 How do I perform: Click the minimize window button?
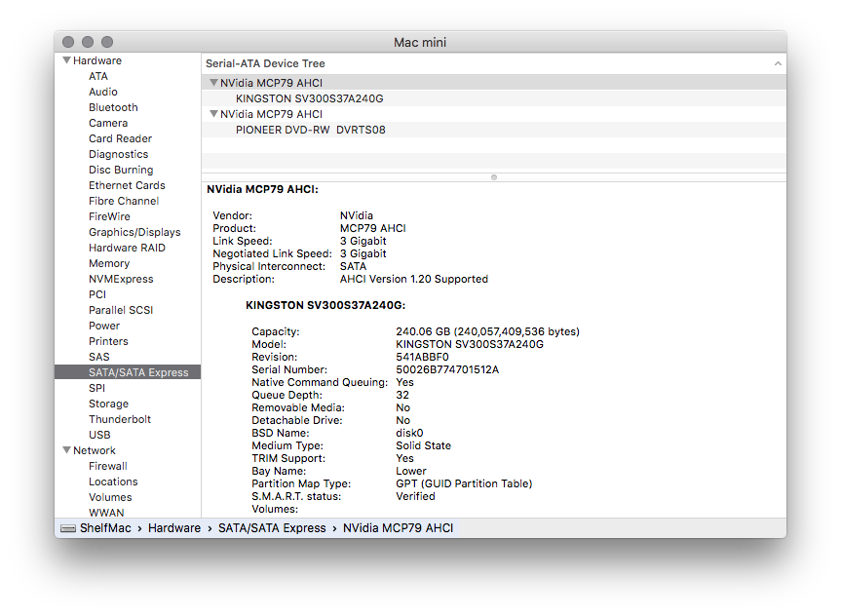[88, 42]
